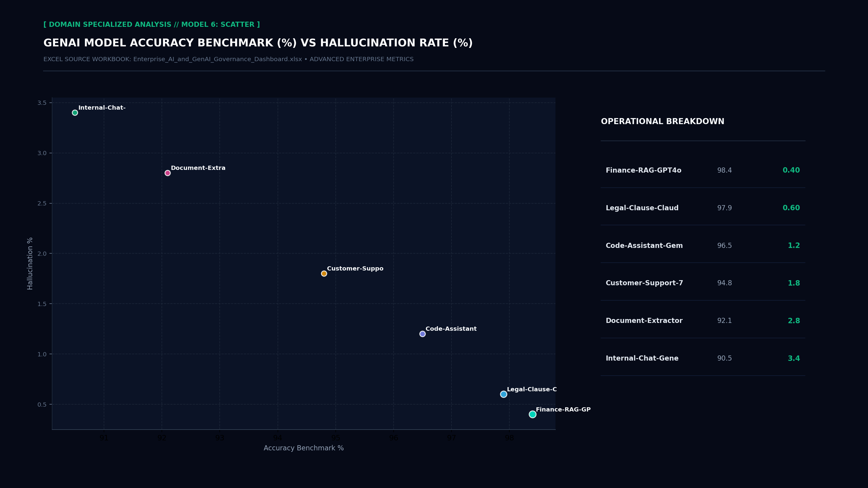Click the 98.4 accuracy value

click(725, 170)
